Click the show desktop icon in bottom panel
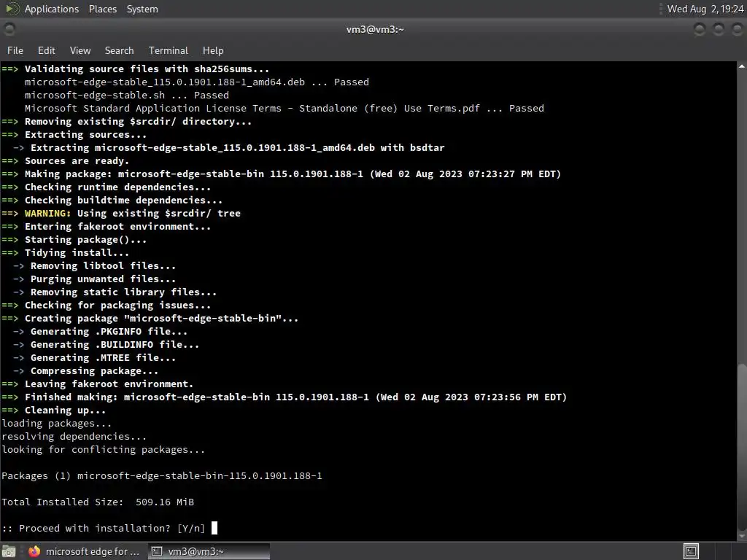Image resolution: width=747 pixels, height=560 pixels. (x=9, y=551)
